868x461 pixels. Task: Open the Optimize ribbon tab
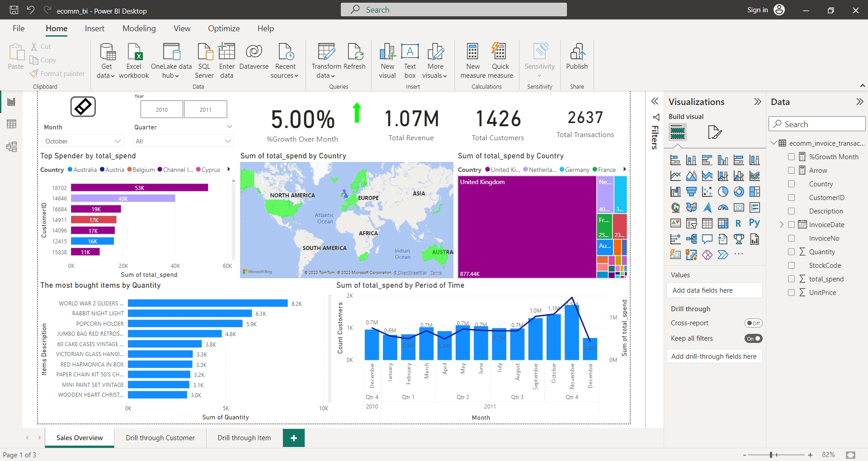tap(224, 29)
